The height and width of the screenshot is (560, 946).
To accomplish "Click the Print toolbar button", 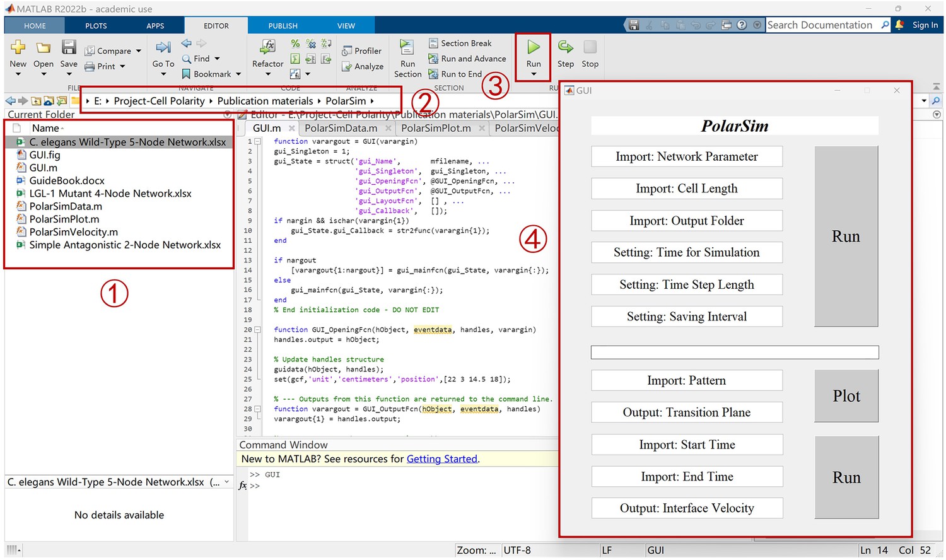I will (x=100, y=66).
